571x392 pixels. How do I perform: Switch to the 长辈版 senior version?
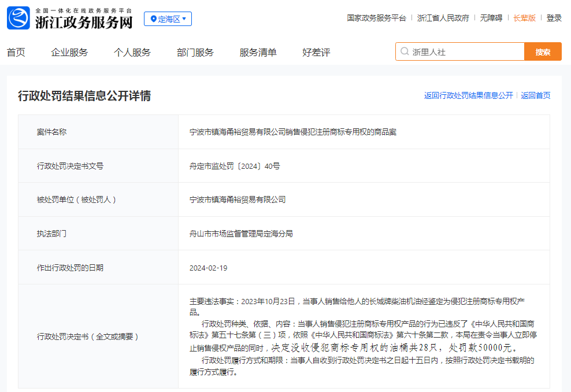click(524, 18)
